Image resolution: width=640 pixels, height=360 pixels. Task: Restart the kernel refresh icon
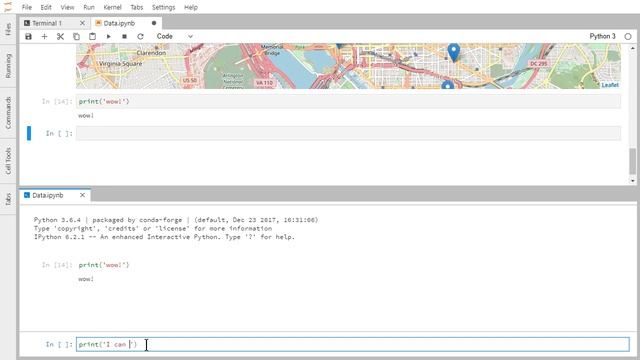[140, 36]
